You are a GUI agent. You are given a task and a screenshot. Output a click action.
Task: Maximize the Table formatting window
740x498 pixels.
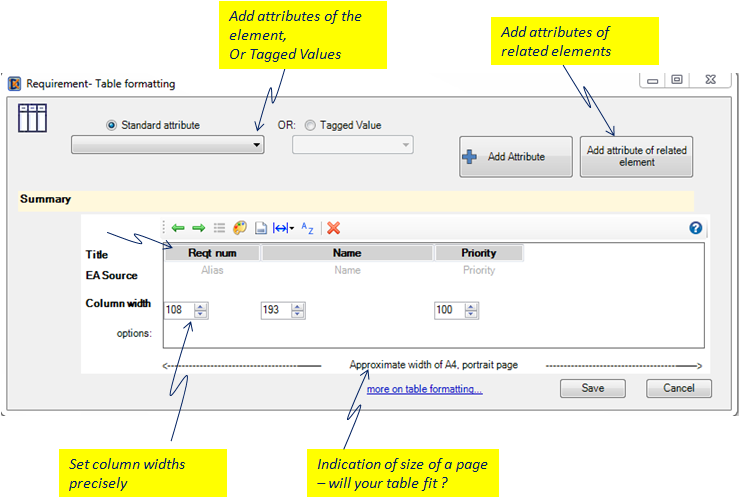(677, 80)
